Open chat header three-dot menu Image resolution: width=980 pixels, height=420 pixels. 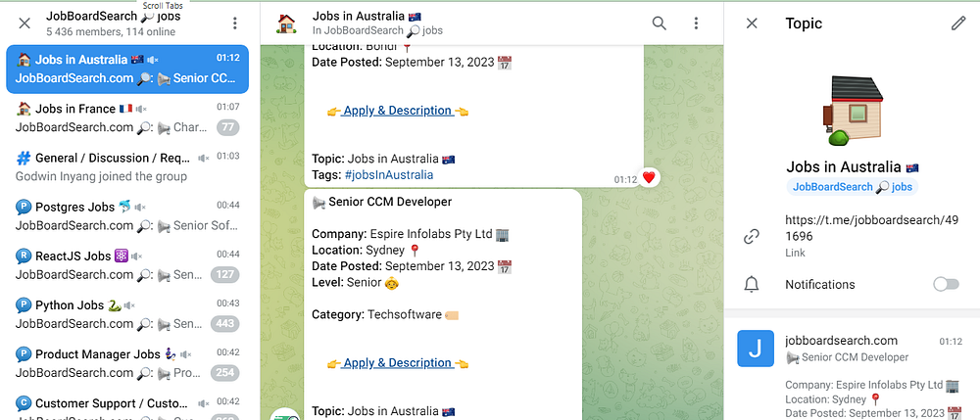click(x=696, y=23)
